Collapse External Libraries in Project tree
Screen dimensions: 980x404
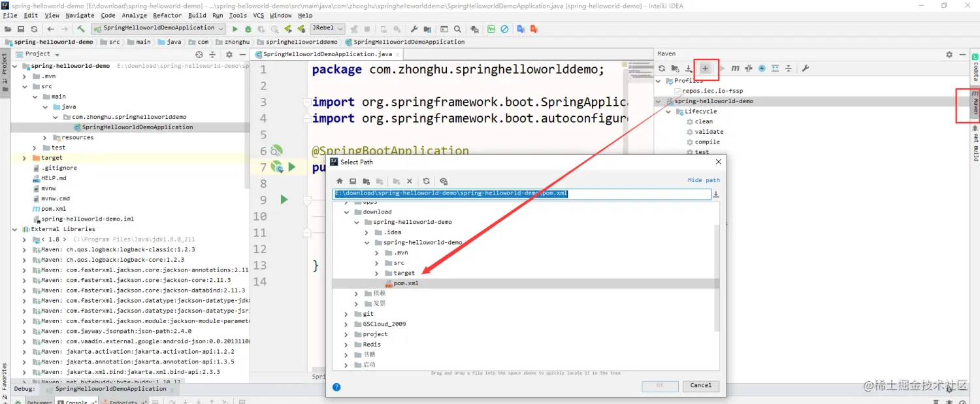[15, 229]
